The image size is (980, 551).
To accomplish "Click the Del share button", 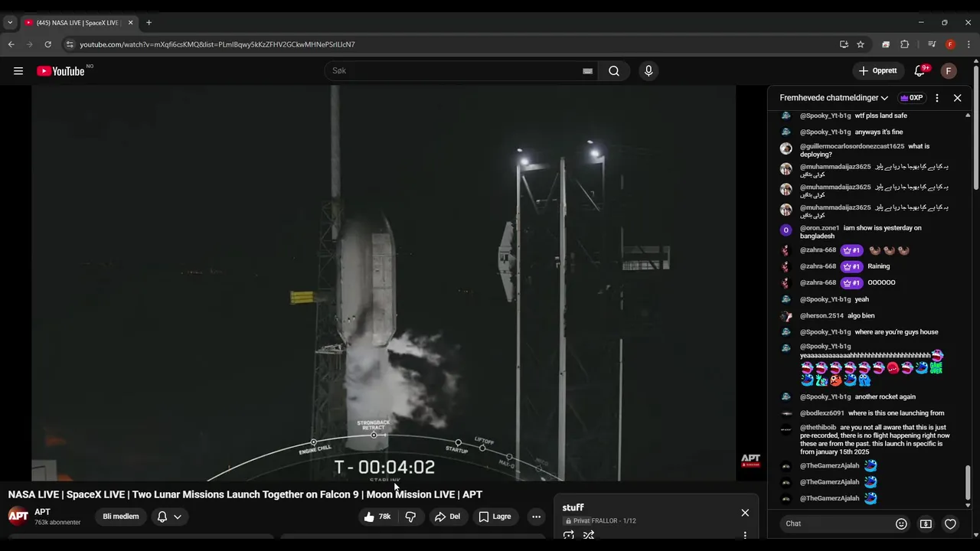I will (448, 517).
